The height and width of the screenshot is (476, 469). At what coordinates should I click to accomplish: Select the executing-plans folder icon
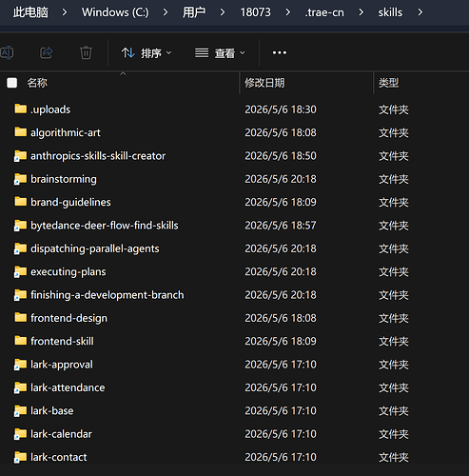click(21, 271)
